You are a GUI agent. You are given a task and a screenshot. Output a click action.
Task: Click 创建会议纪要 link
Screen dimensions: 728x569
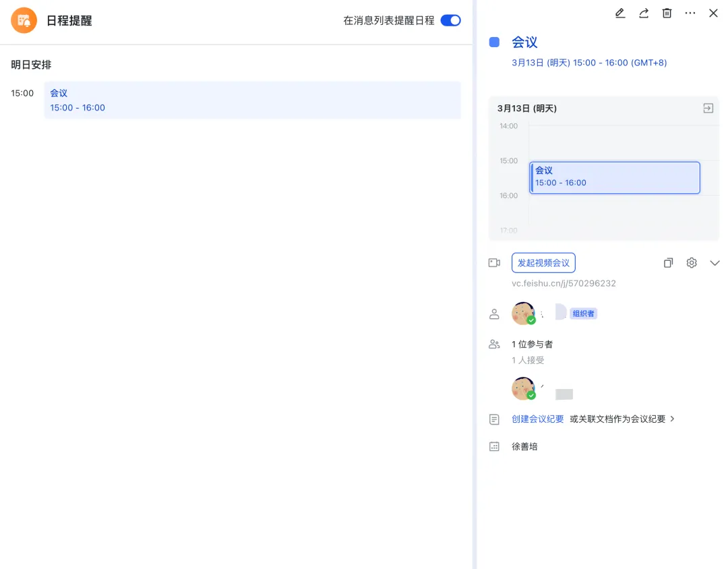[537, 419]
